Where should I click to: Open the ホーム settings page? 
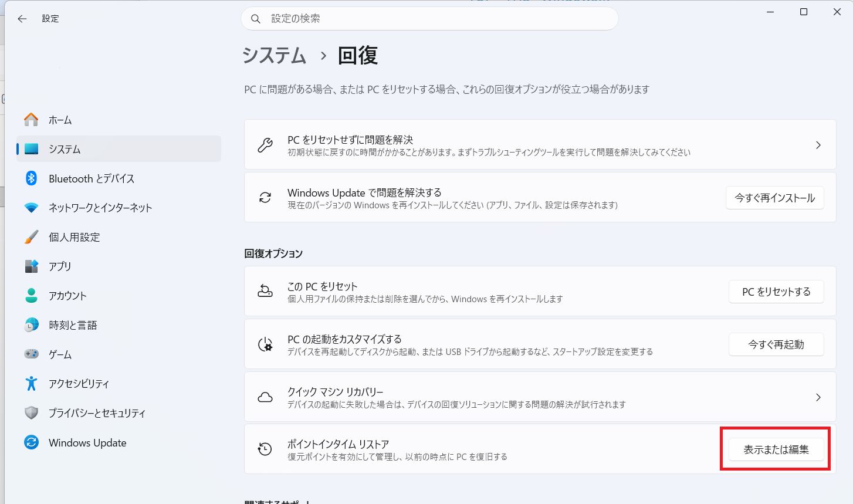[x=119, y=120]
